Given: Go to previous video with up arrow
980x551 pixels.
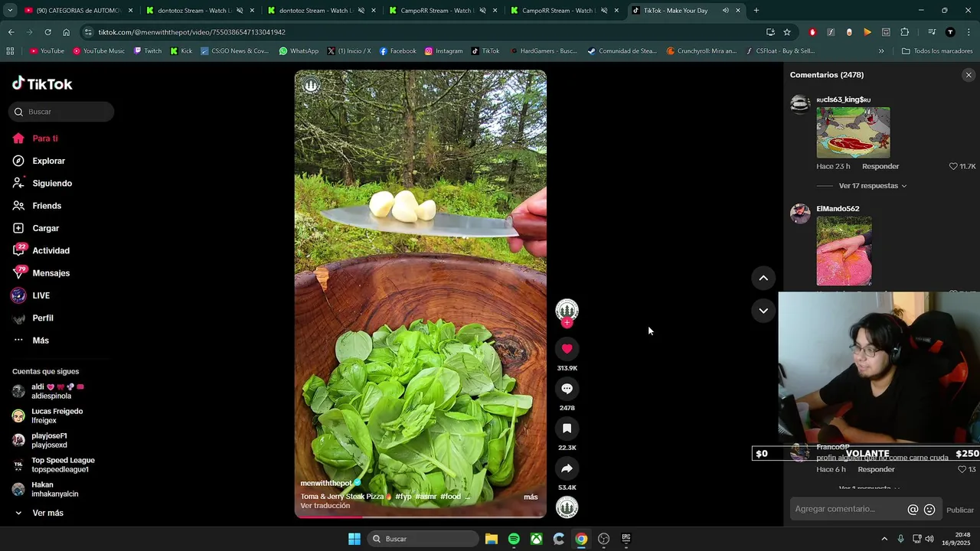Looking at the screenshot, I should (x=763, y=279).
